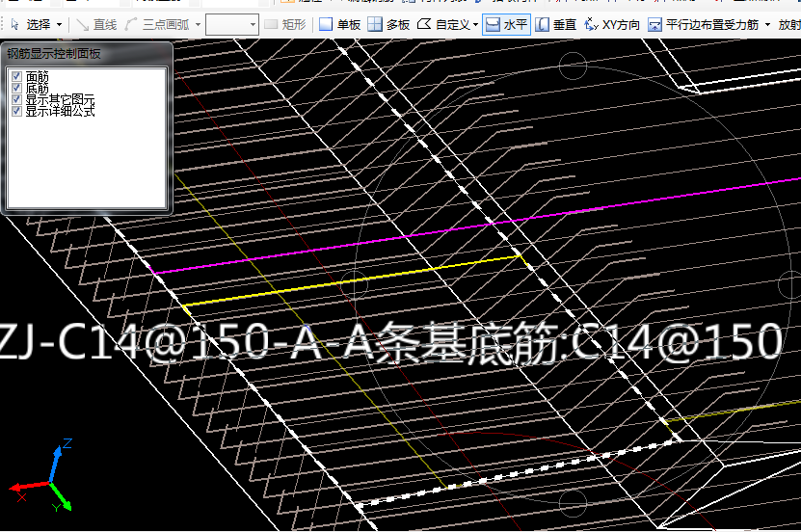Select the 矩形 rectangle tool

pyautogui.click(x=285, y=24)
